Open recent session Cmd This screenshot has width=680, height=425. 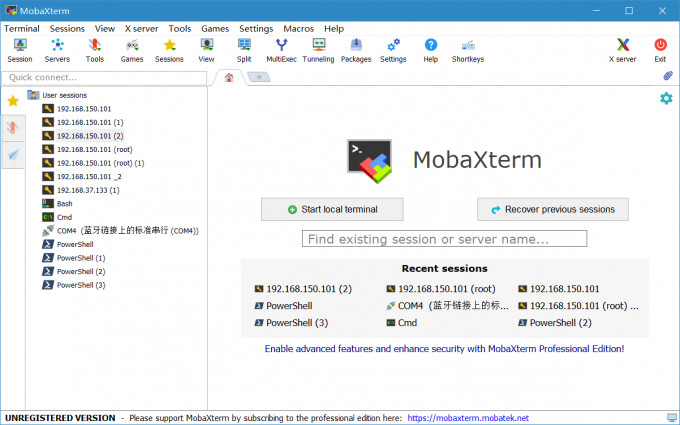tap(402, 323)
